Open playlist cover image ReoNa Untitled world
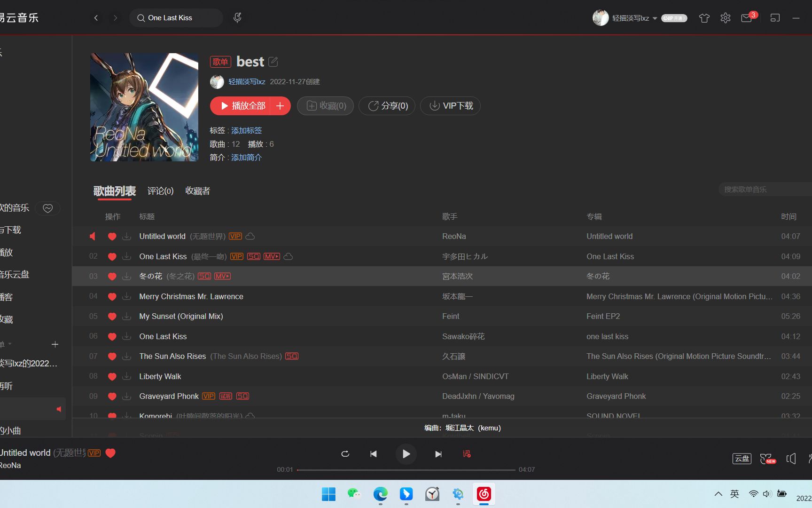Screen dimensions: 812x508 coord(144,107)
